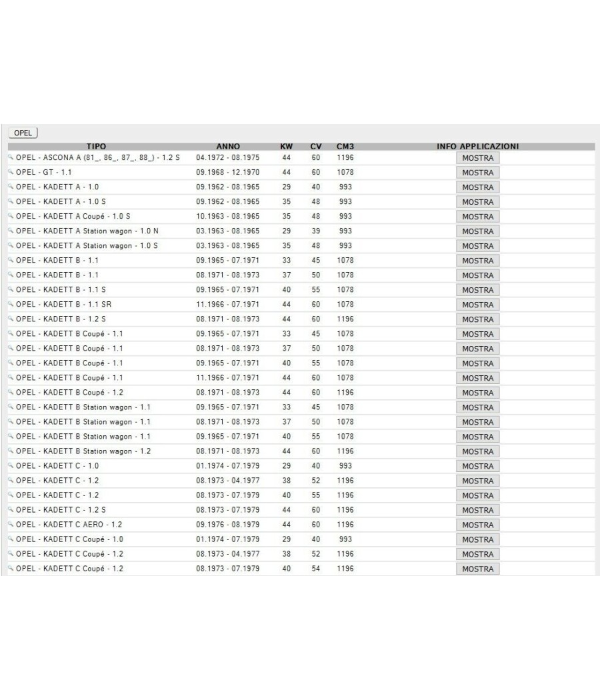This screenshot has height=700, width=600.
Task: Select row text KADETT C - 1.2 S
Action: tap(61, 510)
